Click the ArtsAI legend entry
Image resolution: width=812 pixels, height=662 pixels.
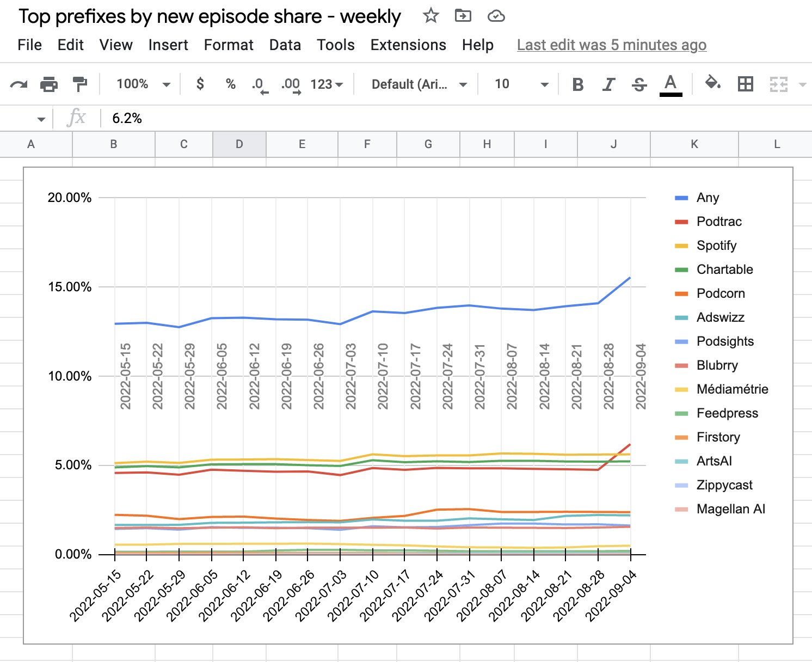click(704, 461)
